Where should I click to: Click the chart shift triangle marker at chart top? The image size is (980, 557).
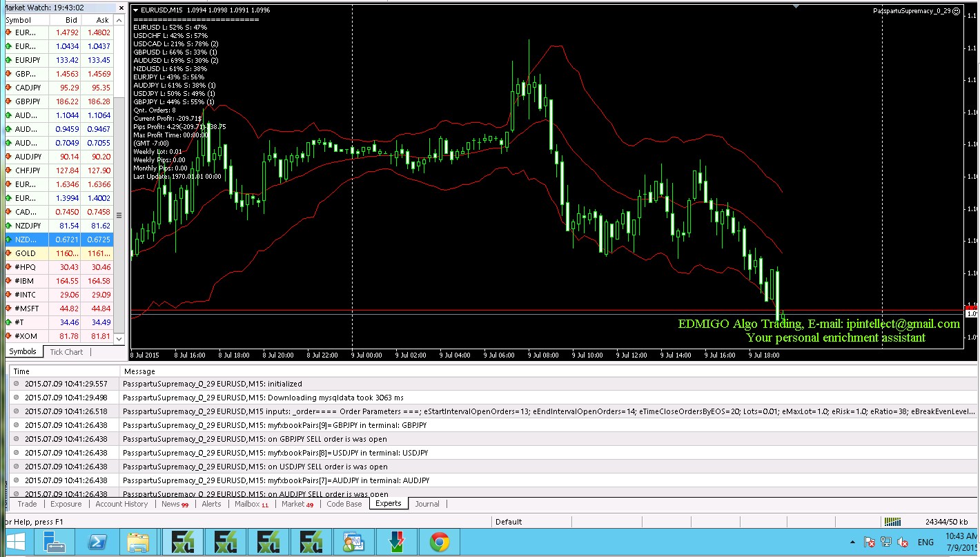[x=796, y=7]
